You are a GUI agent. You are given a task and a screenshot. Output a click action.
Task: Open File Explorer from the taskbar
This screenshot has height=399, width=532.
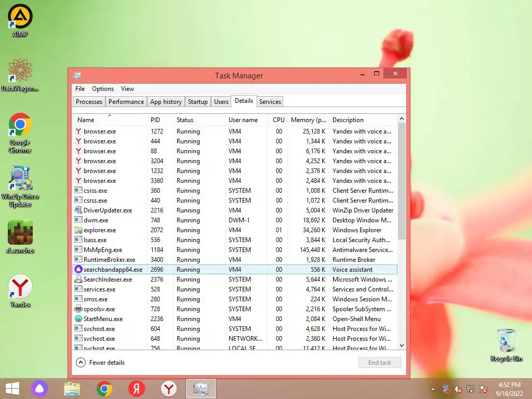72,389
